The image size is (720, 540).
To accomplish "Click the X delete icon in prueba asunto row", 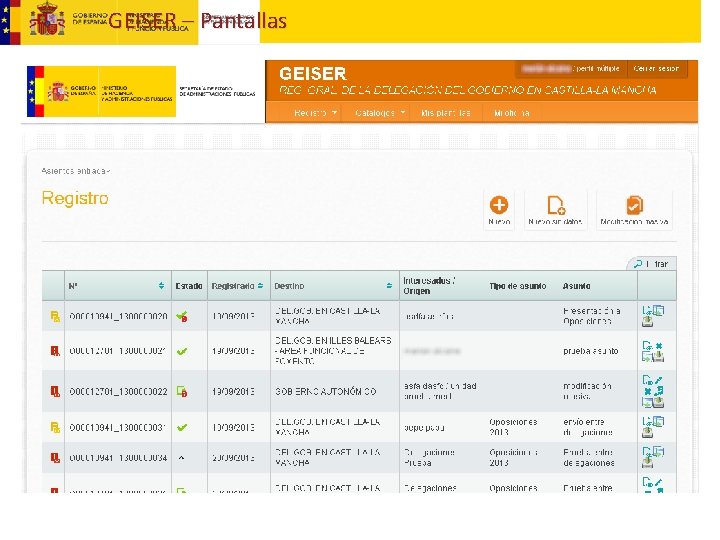I will pos(658,346).
